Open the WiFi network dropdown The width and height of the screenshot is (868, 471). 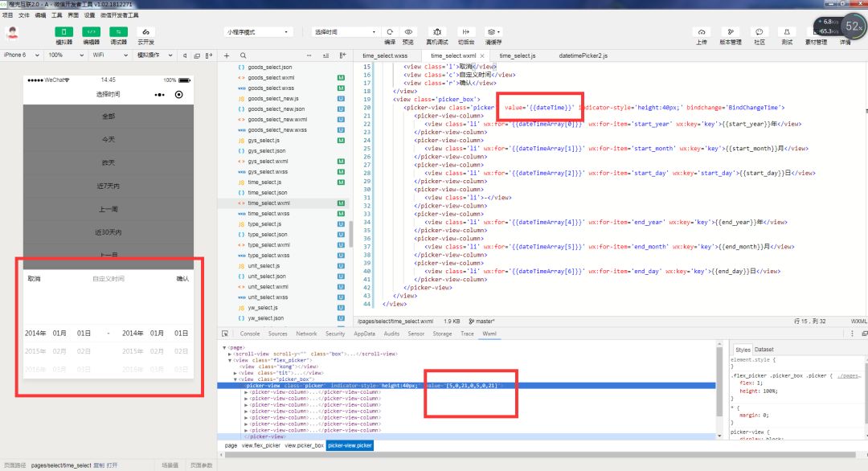click(x=109, y=55)
